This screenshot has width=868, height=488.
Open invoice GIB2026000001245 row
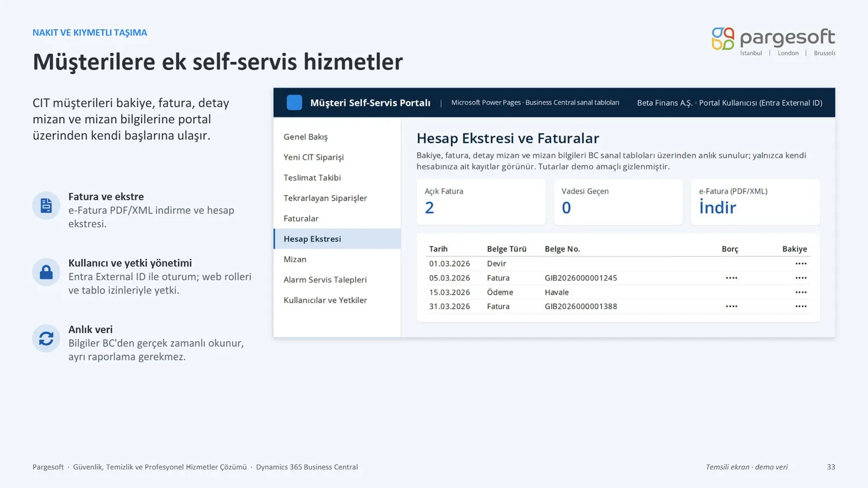coord(618,278)
